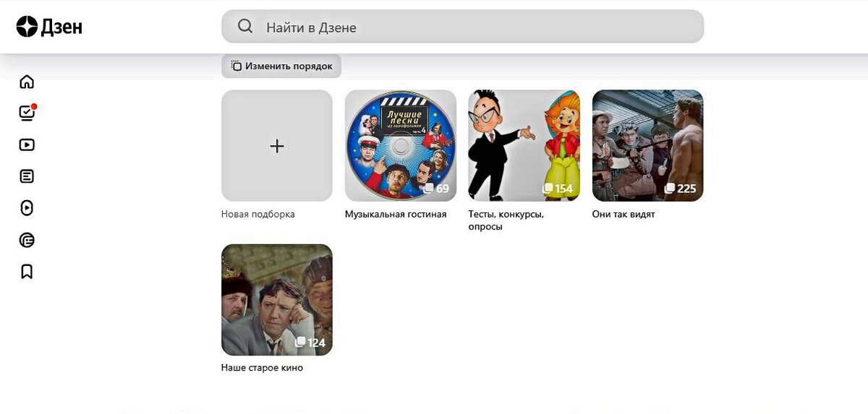Open the Dzen home page via logo
The width and height of the screenshot is (868, 414).
click(x=49, y=27)
